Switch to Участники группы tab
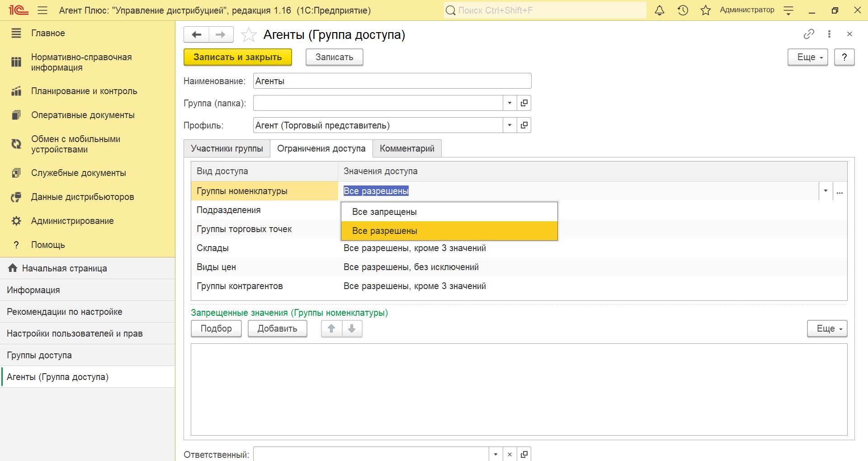 click(x=227, y=149)
